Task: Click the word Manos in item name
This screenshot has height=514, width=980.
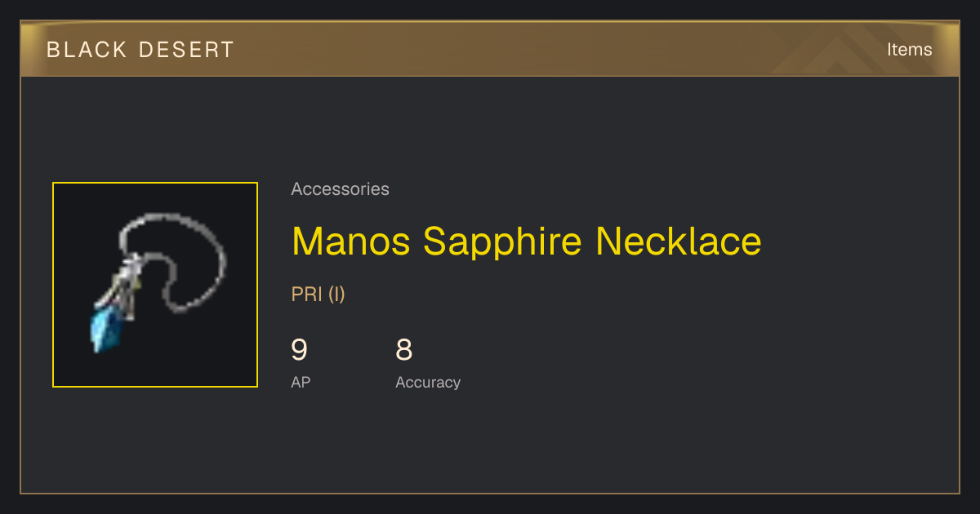Action: click(351, 241)
